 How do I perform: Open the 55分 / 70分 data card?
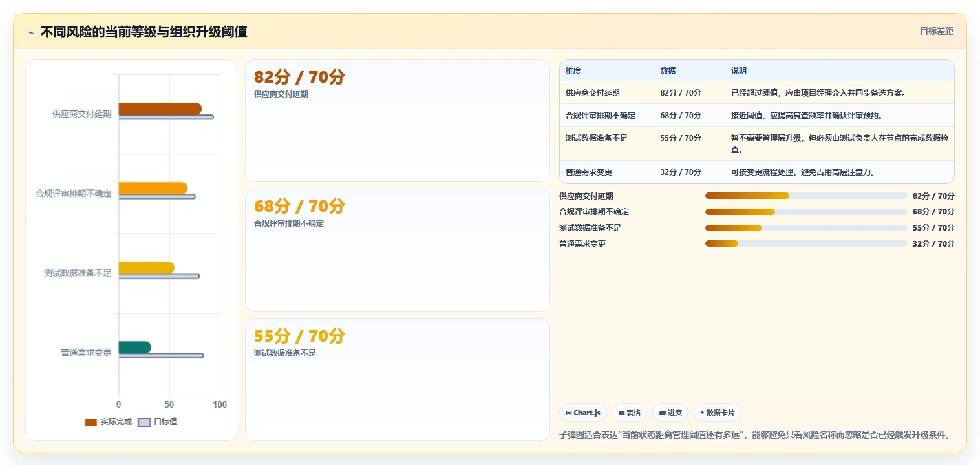[397, 380]
